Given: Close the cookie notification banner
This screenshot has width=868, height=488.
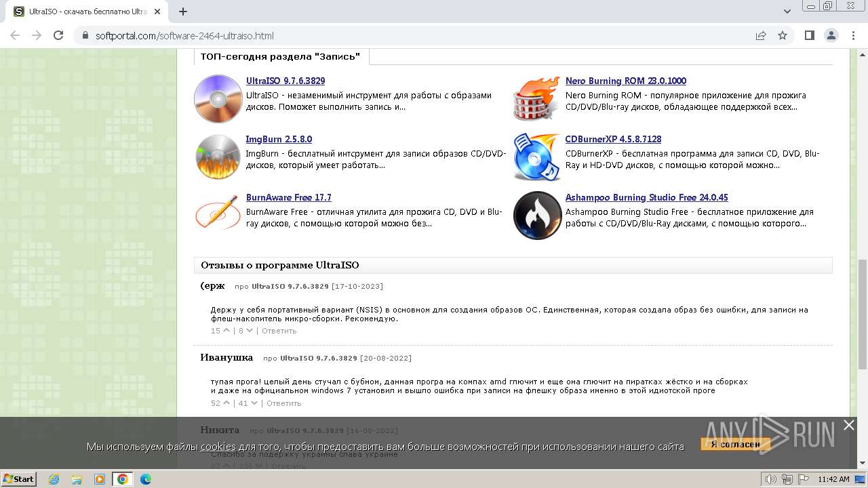Looking at the screenshot, I should click(849, 425).
